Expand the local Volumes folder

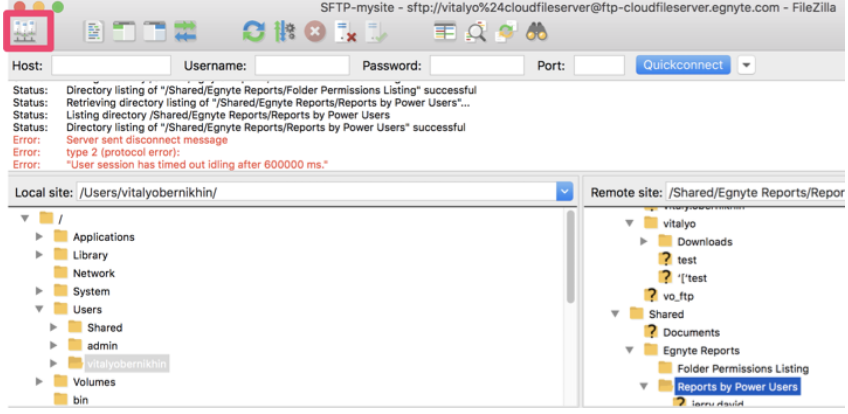[39, 382]
